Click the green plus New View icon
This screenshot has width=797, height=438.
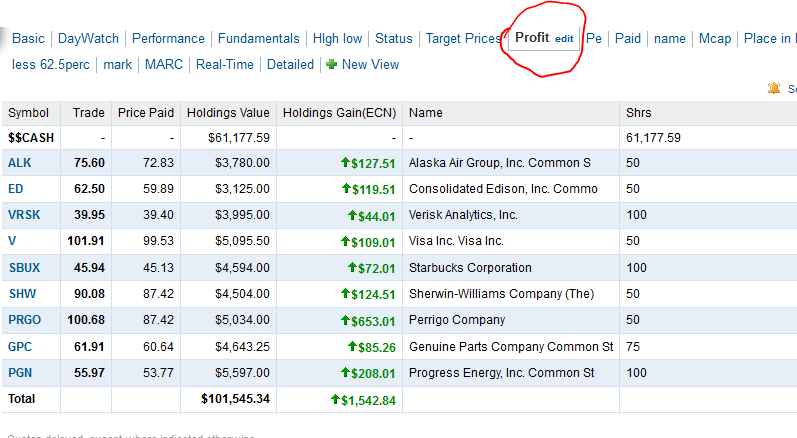pos(331,65)
